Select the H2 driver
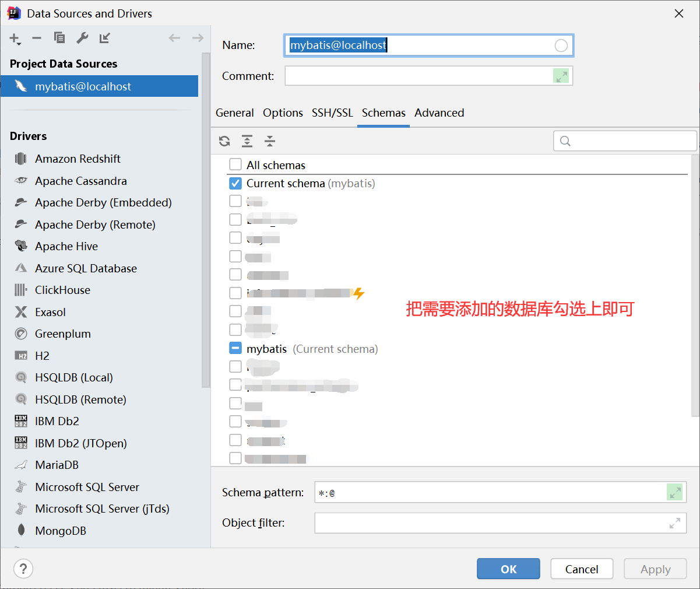 coord(42,356)
